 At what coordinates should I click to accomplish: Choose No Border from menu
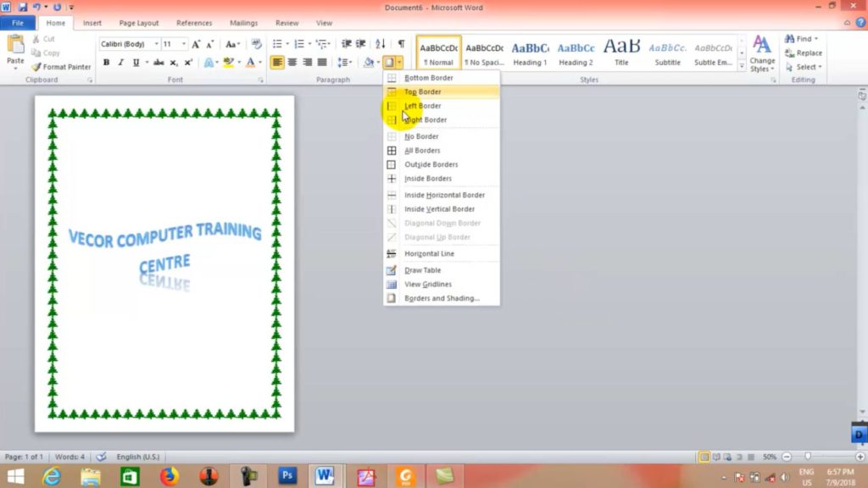tap(442, 136)
